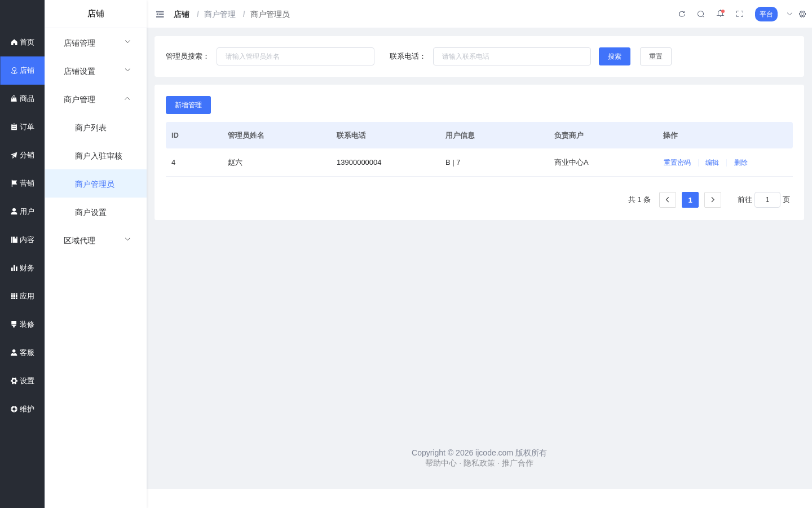
Task: Expand the 店铺管理 submenu
Action: click(x=96, y=42)
